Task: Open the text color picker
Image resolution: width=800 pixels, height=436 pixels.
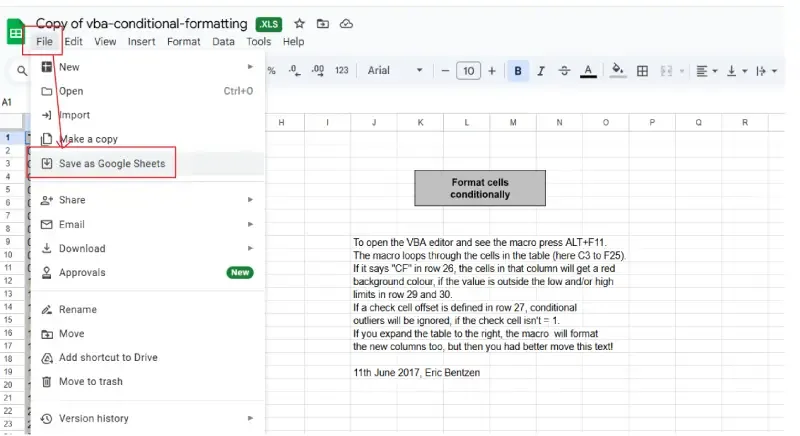Action: pos(588,71)
